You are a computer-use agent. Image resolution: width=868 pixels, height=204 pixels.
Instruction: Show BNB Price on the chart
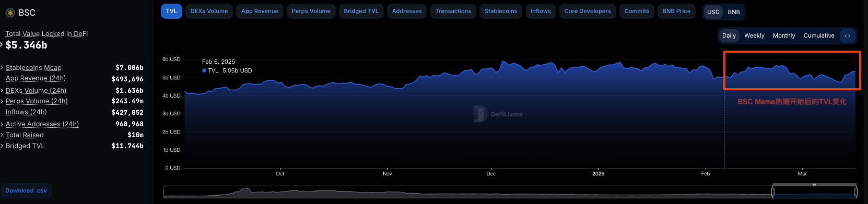coord(676,11)
